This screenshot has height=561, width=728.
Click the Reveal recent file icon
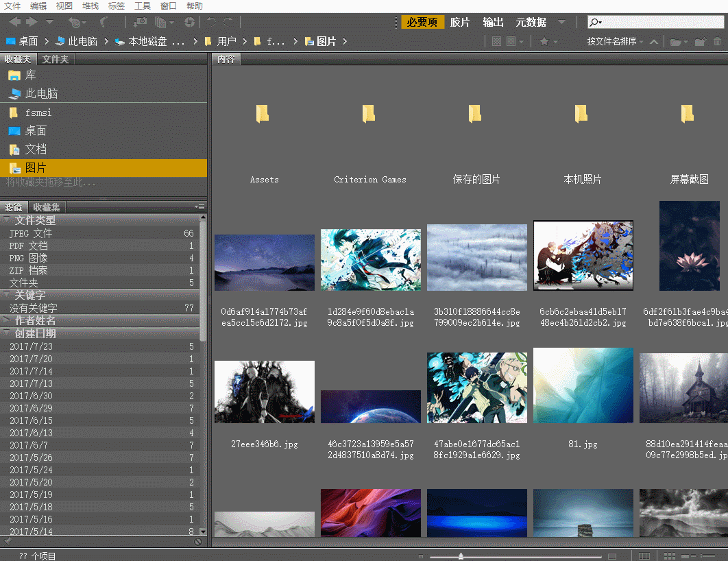click(74, 23)
